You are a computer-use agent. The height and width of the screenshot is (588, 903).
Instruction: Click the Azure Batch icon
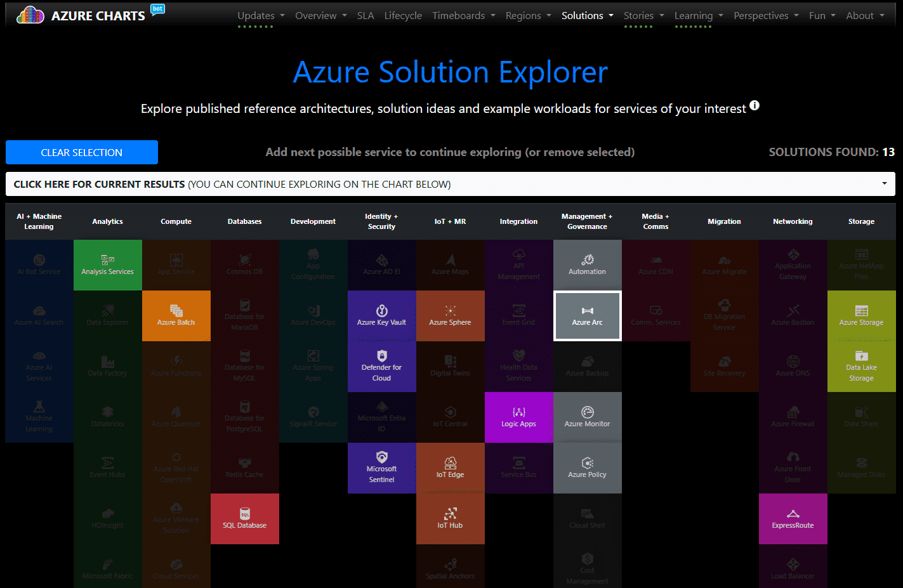tap(176, 316)
